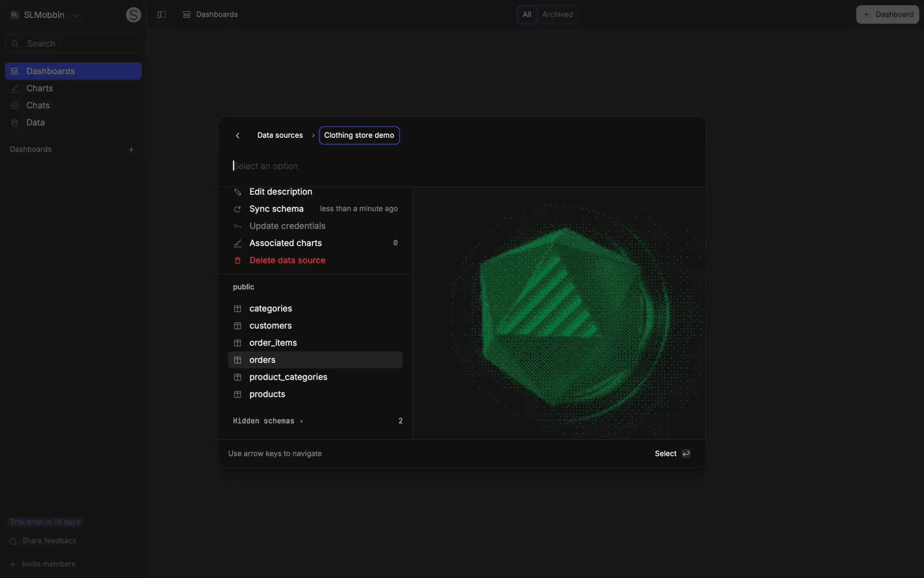The width and height of the screenshot is (924, 578).
Task: Click the Share feedback link
Action: (49, 541)
